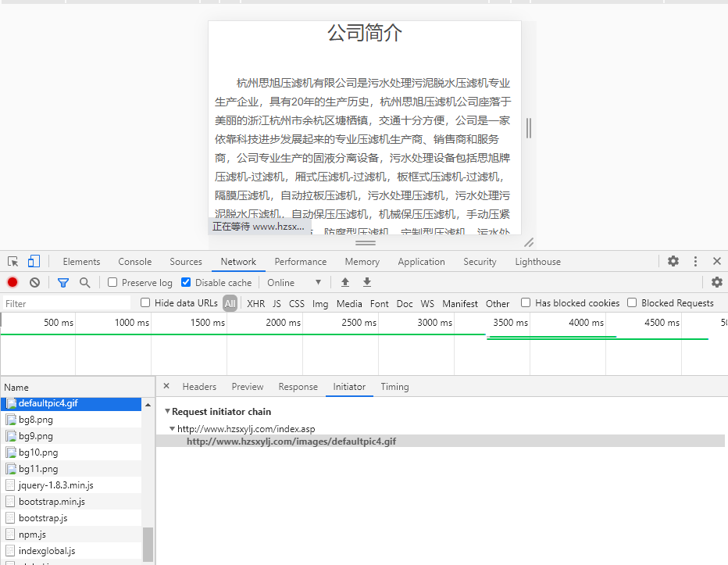The image size is (728, 565).
Task: Collapse the index.asp initiator node
Action: pyautogui.click(x=173, y=429)
